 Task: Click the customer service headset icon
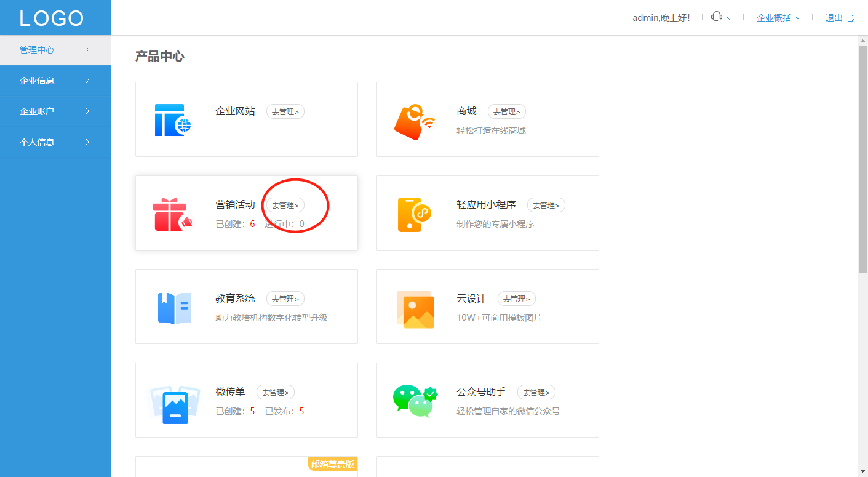tap(716, 17)
